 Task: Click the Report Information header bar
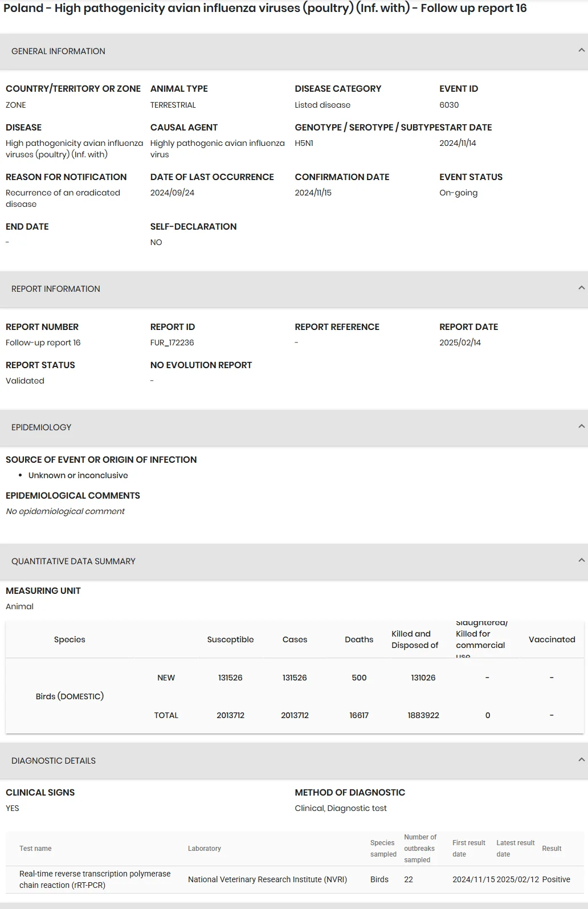(x=294, y=289)
